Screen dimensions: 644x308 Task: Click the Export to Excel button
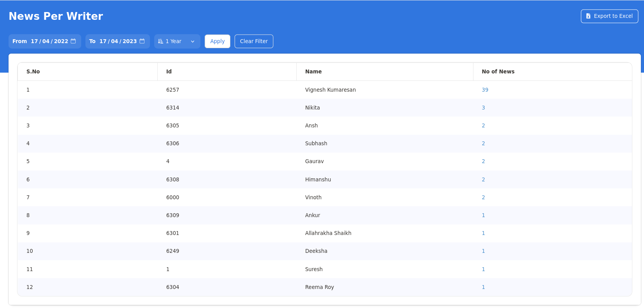click(609, 16)
